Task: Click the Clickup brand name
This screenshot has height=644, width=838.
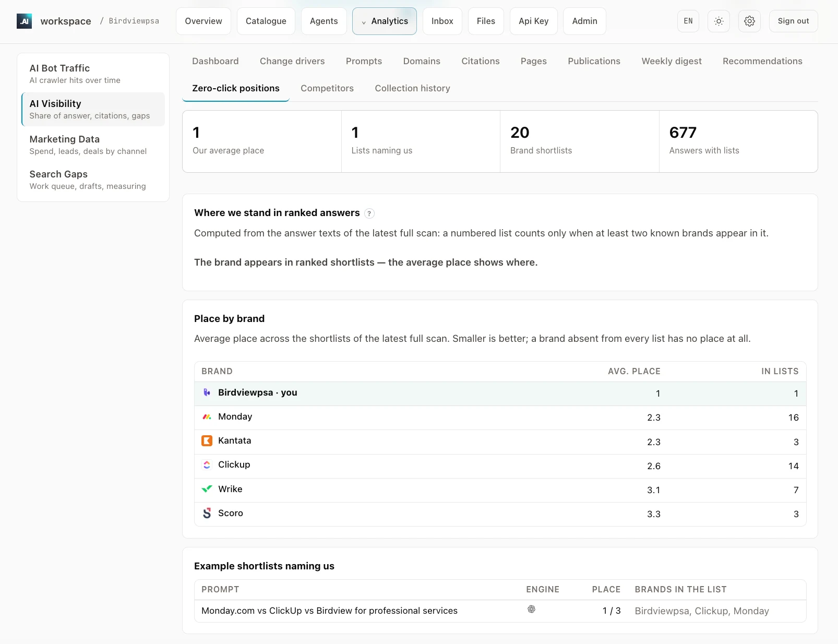Action: [x=234, y=464]
